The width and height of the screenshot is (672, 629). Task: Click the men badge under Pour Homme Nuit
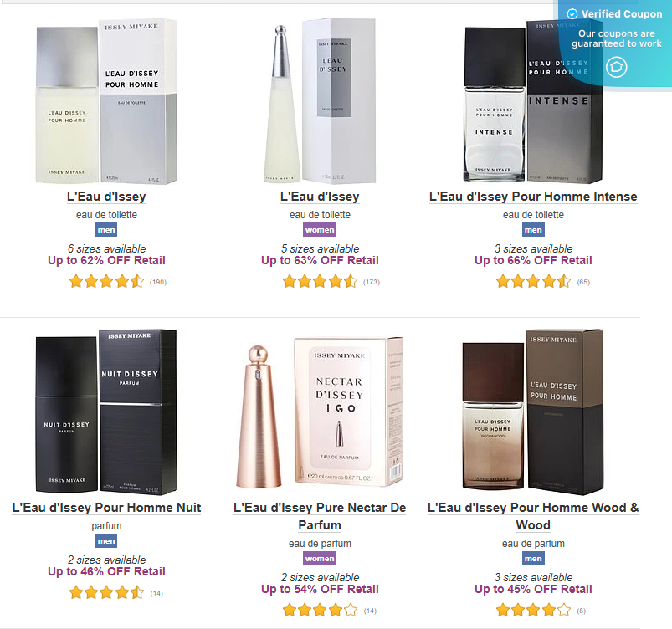105,541
